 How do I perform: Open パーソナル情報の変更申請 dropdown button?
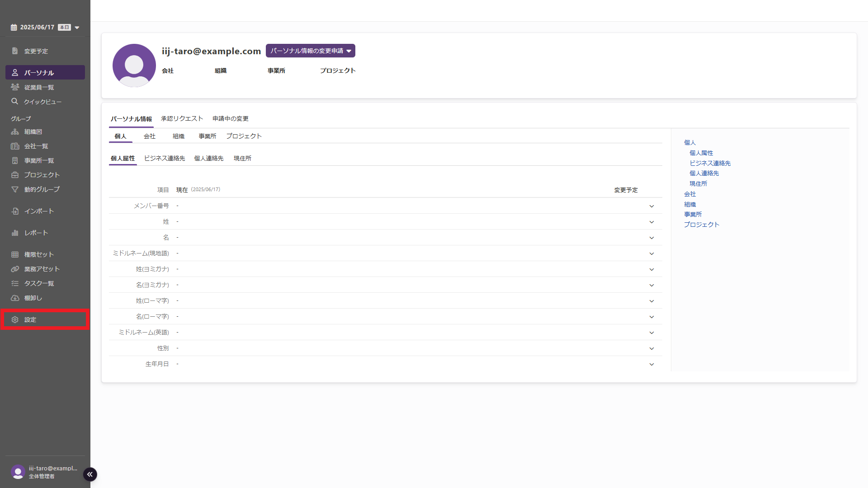tap(310, 51)
